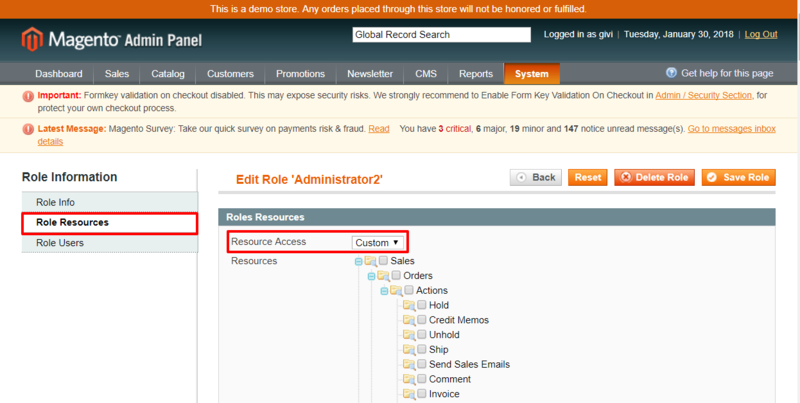Click the Unhold folder icon
The image size is (800, 403).
(x=409, y=336)
